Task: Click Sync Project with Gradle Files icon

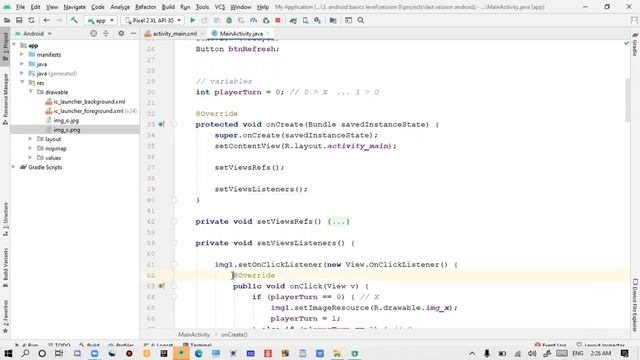Action: [x=293, y=20]
